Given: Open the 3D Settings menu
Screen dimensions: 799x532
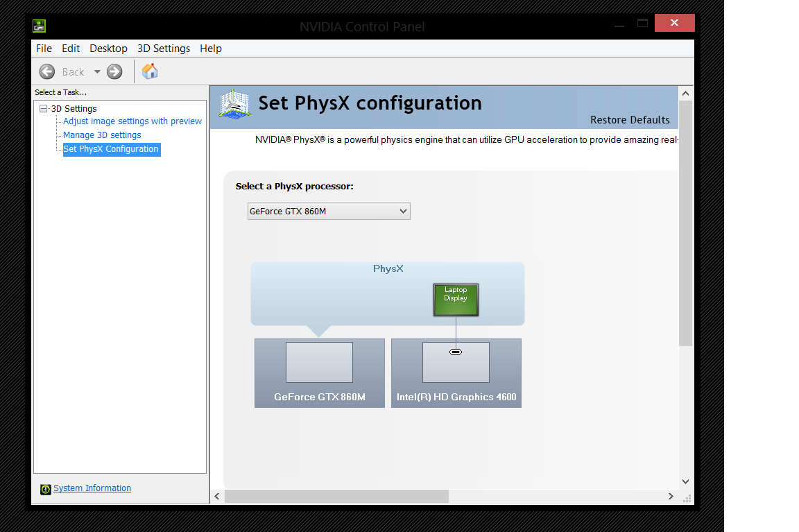Looking at the screenshot, I should (x=164, y=49).
